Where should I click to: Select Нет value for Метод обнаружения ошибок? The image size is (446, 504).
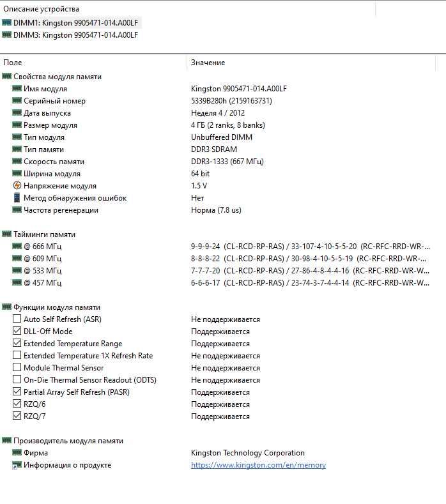(x=197, y=198)
